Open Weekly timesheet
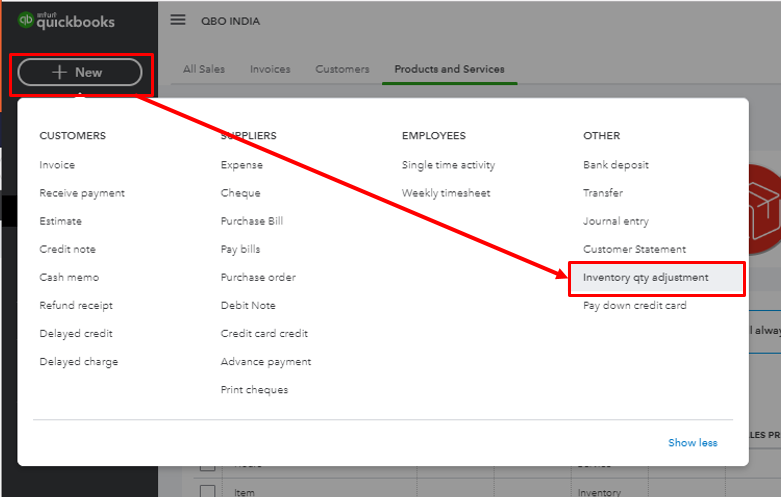Viewport: 781px width, 497px height. click(x=446, y=193)
